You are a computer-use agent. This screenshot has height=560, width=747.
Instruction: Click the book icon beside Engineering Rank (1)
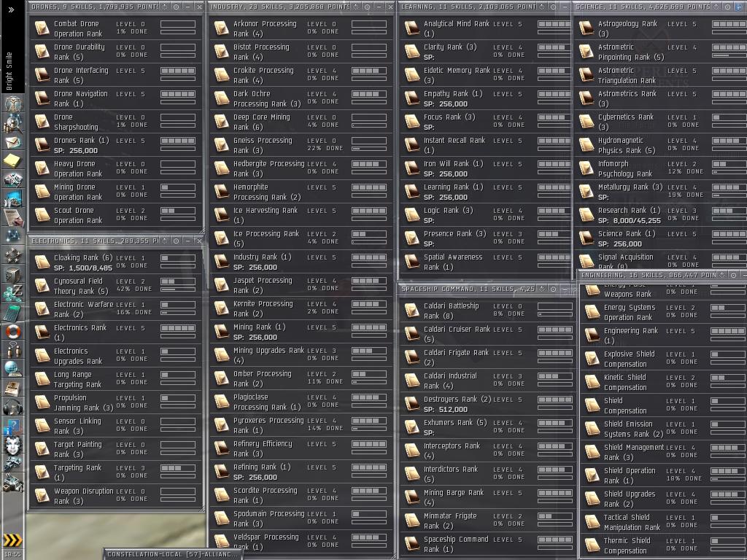click(x=592, y=335)
